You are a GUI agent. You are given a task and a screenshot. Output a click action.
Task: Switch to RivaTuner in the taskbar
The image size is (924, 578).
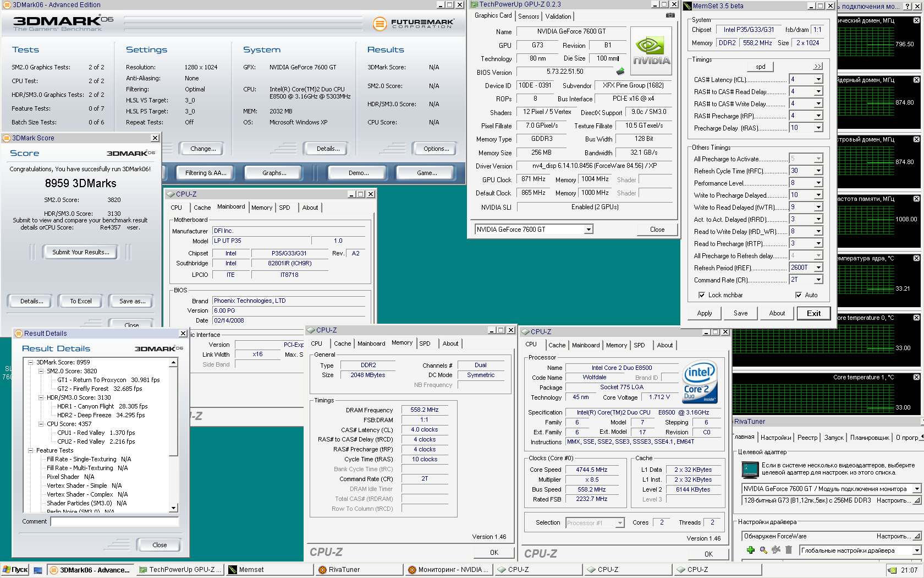359,570
